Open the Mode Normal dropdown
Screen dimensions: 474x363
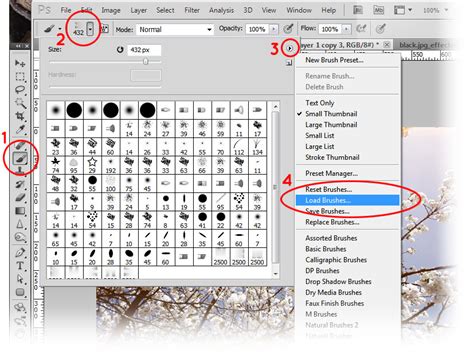(x=175, y=29)
